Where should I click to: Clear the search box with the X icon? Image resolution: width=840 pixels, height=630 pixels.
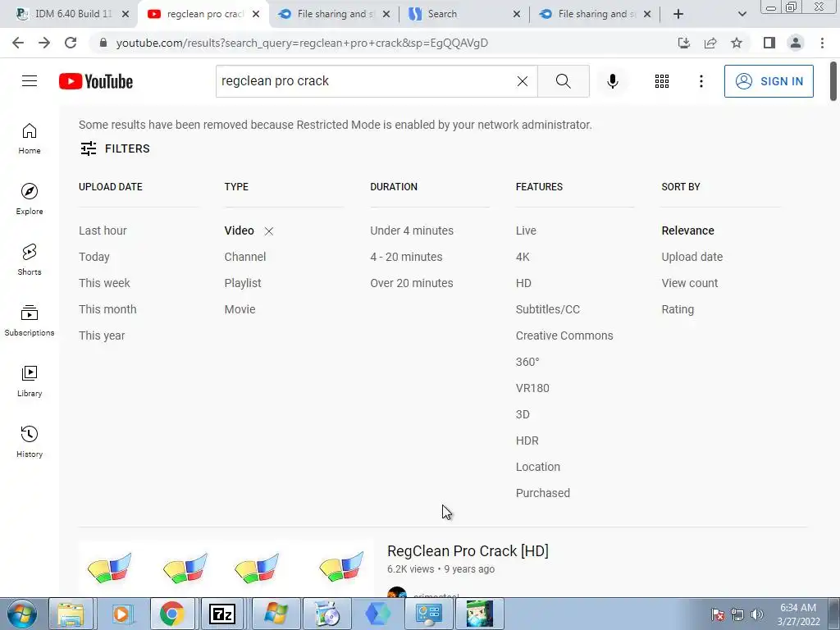[523, 81]
